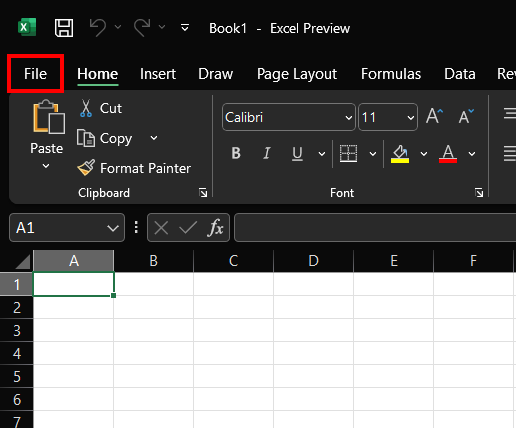The image size is (516, 428).
Task: Open the Clipboard pane dialog launcher
Action: (x=203, y=193)
